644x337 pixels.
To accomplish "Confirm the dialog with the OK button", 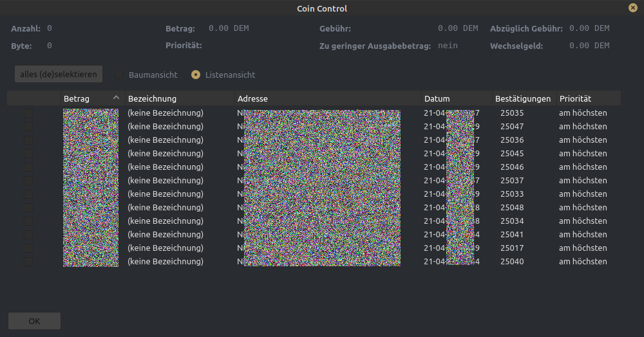I will tap(34, 321).
